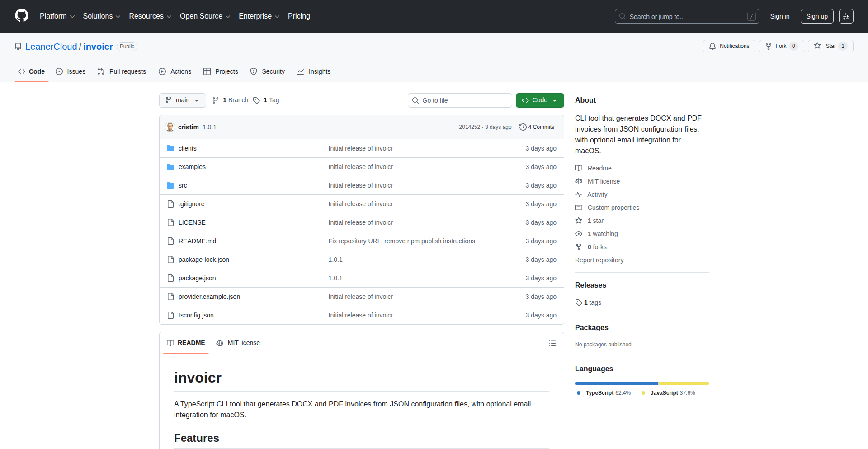Click the star icon on Star button
The image size is (868, 449).
pos(818,46)
